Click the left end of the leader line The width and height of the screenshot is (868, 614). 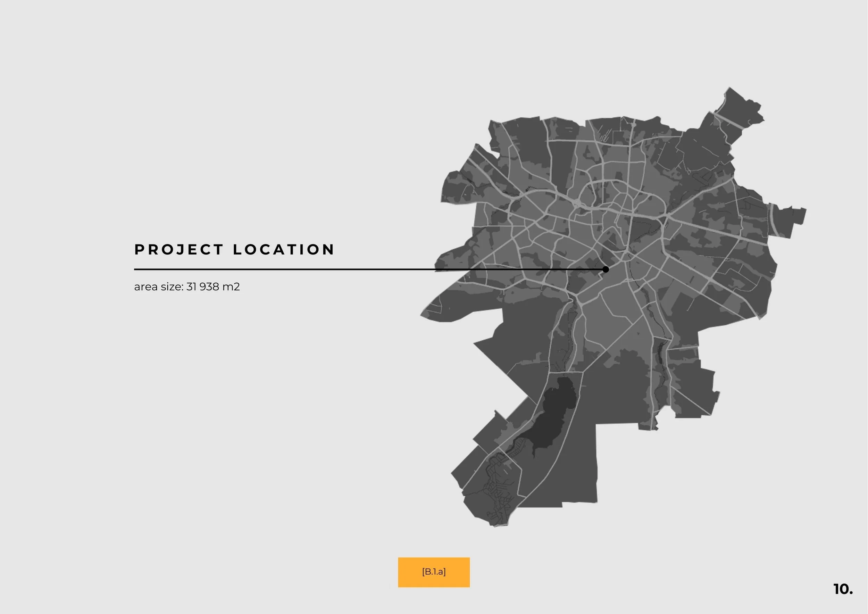pos(135,269)
